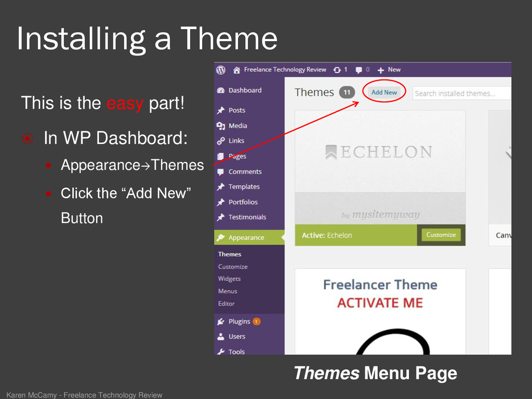Click the themes count badge 11

(347, 92)
